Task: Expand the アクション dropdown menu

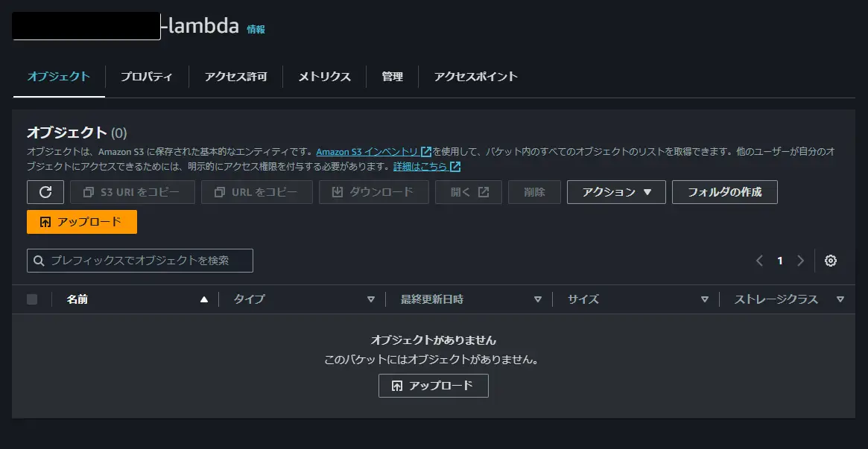Action: pyautogui.click(x=616, y=192)
